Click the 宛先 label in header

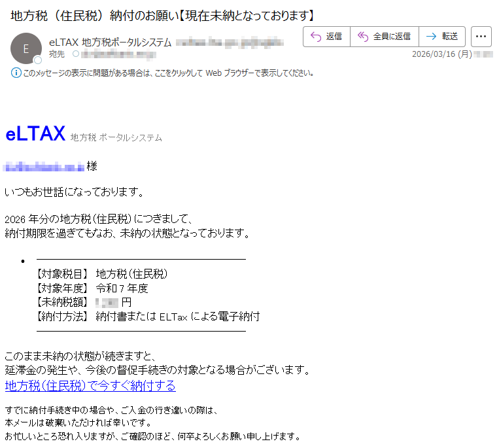tap(57, 54)
